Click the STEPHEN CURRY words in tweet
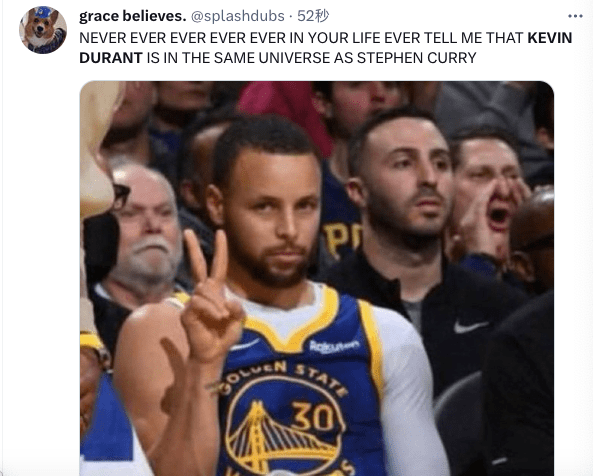The image size is (593, 476). coord(416,58)
